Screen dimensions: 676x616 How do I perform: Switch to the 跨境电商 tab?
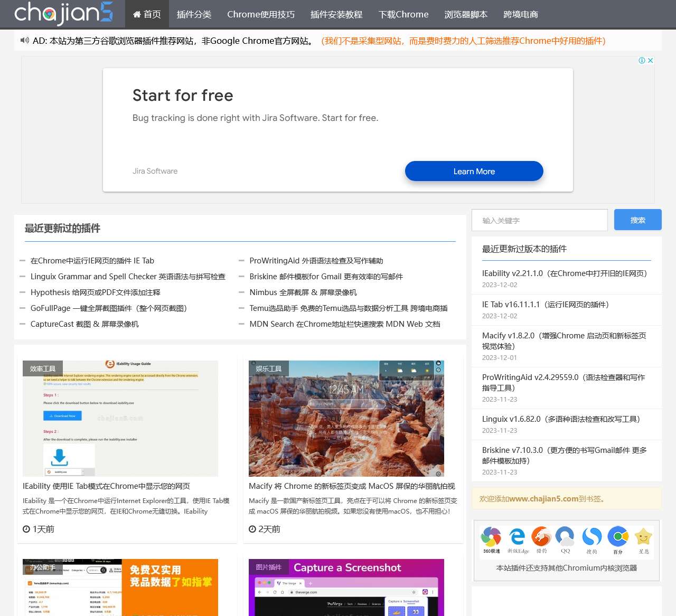(520, 14)
